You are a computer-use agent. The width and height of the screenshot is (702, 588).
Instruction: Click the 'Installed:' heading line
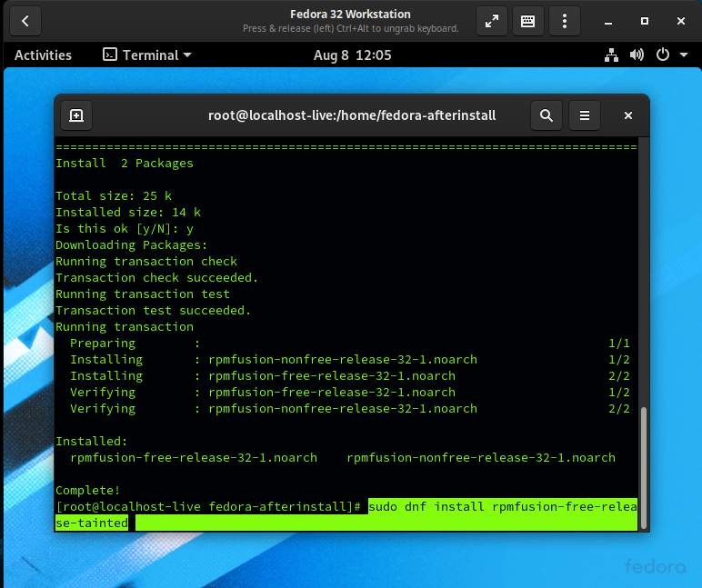91,441
